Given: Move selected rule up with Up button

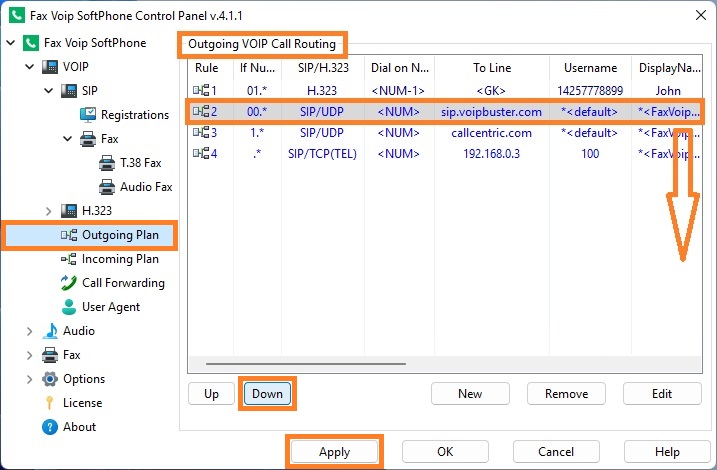Looking at the screenshot, I should 211,394.
